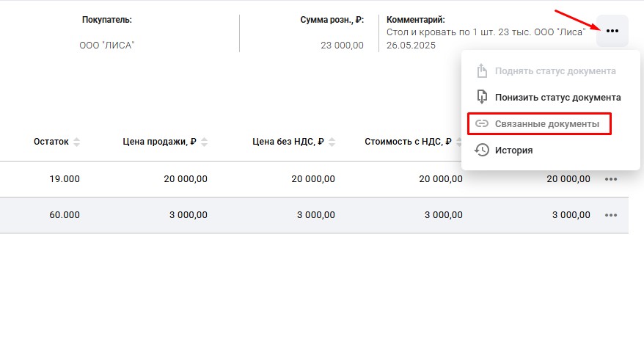
Task: Click the 'Стоимость с НДС, ₽' column header
Action: coord(408,142)
